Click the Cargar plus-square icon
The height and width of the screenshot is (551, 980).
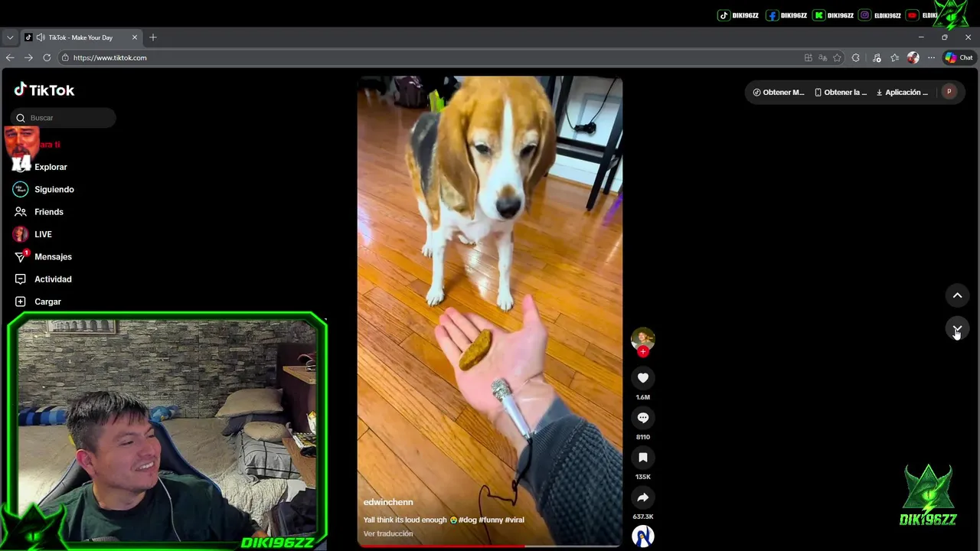[x=21, y=302]
